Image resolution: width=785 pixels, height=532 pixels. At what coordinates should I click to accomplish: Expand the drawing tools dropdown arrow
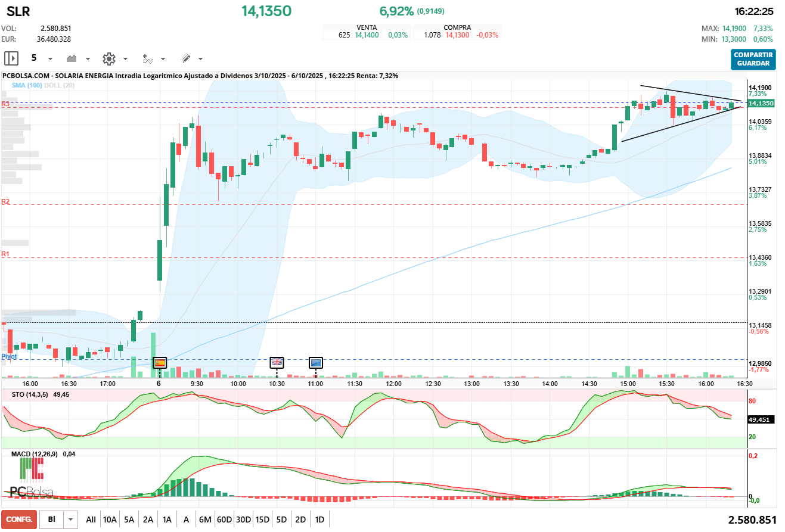[x=200, y=59]
